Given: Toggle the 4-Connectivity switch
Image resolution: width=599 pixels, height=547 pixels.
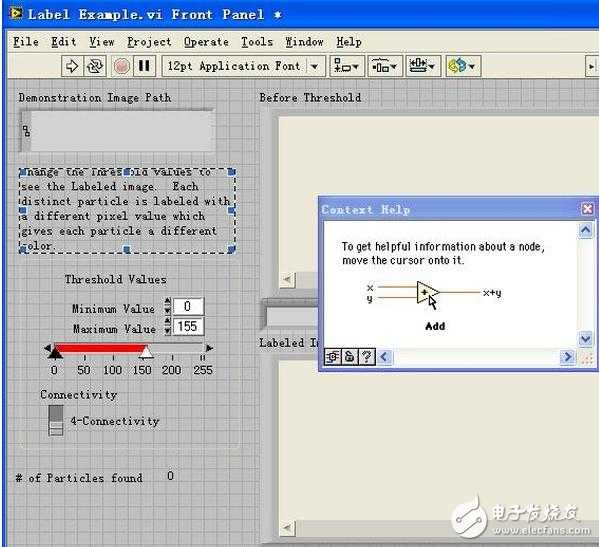Looking at the screenshot, I should click(x=56, y=421).
